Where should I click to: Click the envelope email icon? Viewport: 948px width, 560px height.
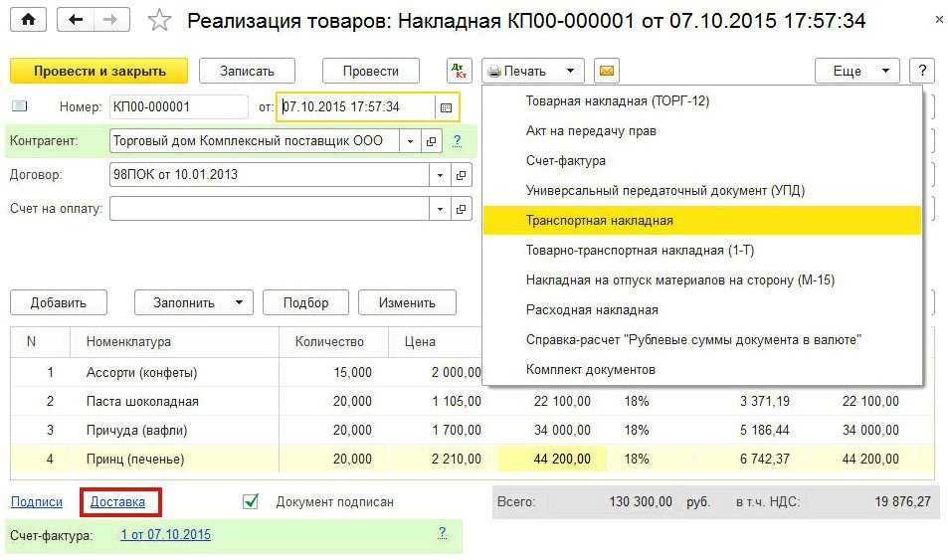(607, 72)
